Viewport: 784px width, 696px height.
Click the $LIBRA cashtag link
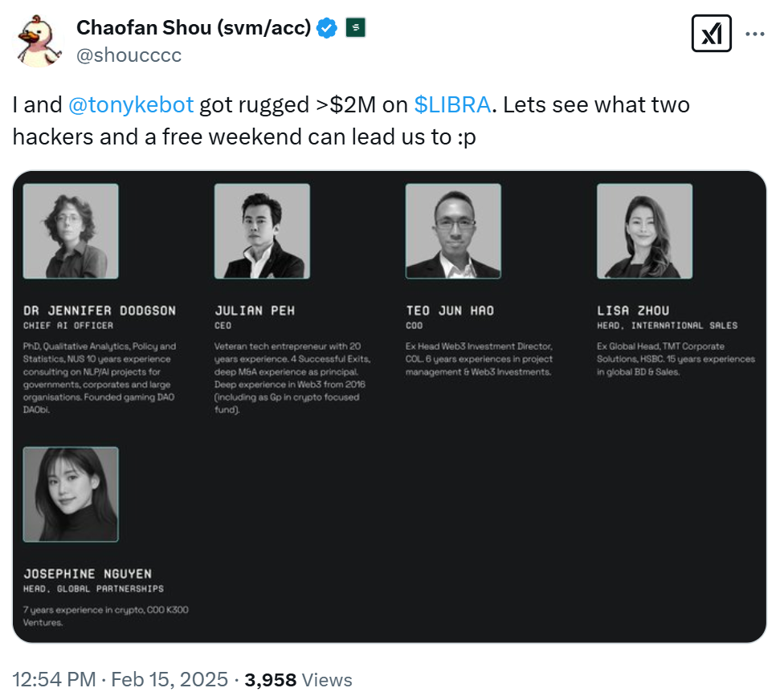[x=451, y=105]
